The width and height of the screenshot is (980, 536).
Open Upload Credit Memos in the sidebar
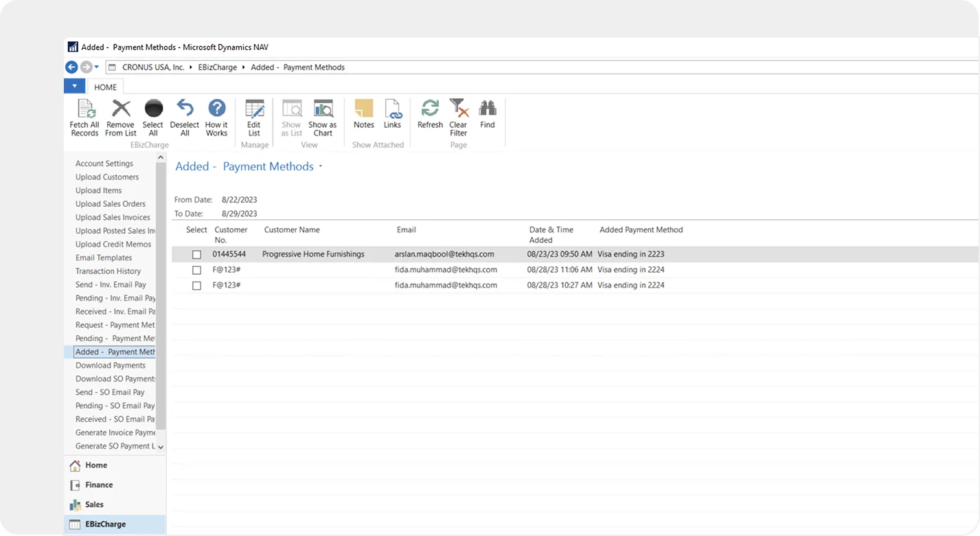coord(113,245)
